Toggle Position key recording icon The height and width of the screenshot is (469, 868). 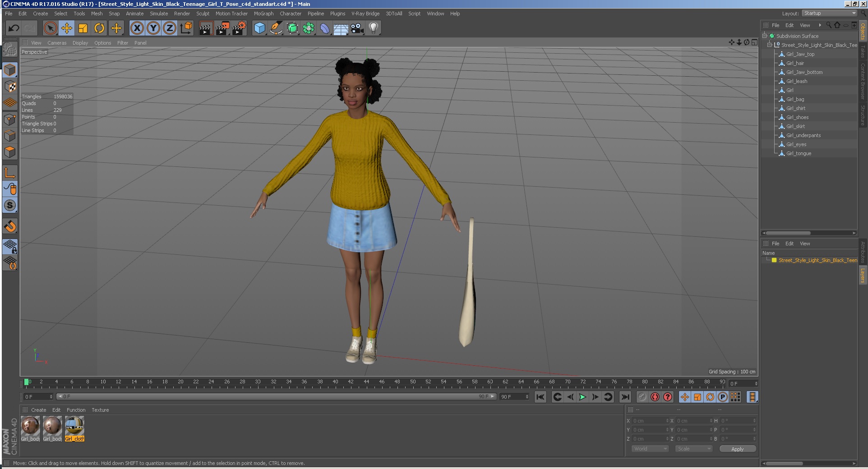coord(684,397)
